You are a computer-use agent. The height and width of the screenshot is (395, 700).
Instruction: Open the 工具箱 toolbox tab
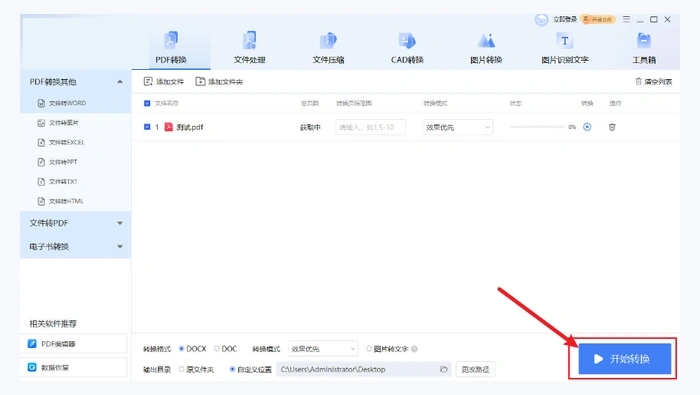point(644,48)
